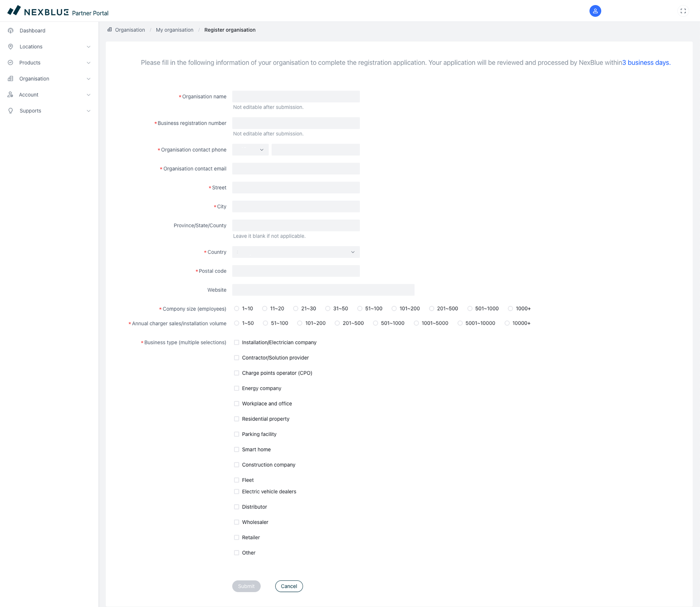Choose annual volume 1001~5000 option
This screenshot has height=607, width=700.
[x=416, y=323]
